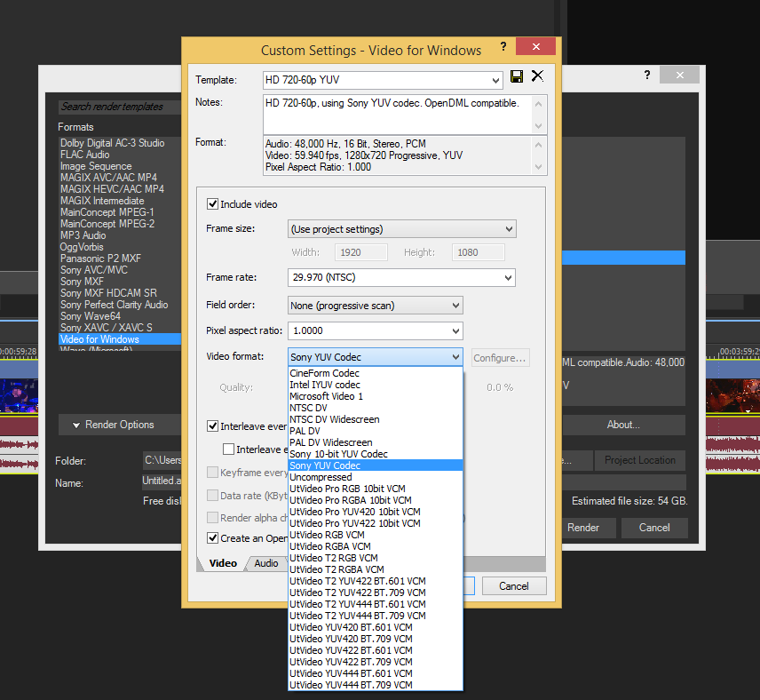Screen dimensions: 760x700
Task: Switch to the Video tab
Action: tap(223, 563)
